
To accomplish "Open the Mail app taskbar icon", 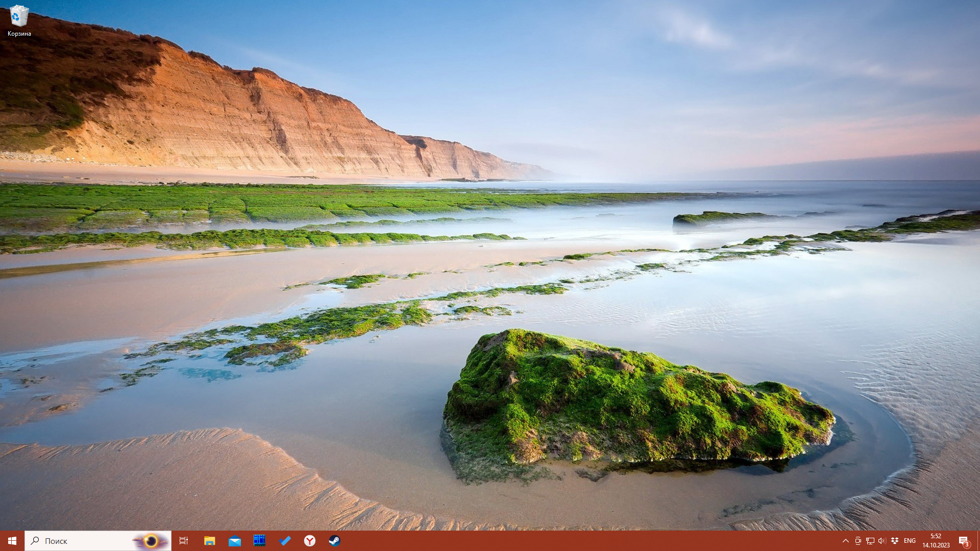I will coord(234,541).
